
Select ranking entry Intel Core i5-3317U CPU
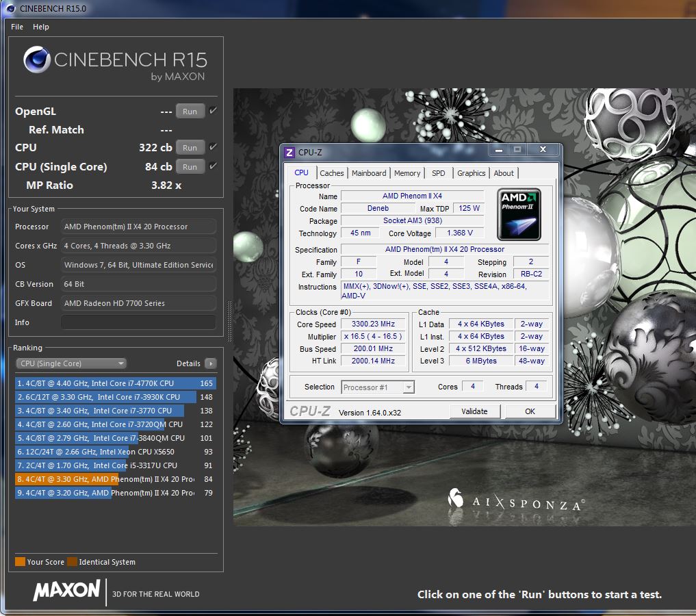click(115, 465)
